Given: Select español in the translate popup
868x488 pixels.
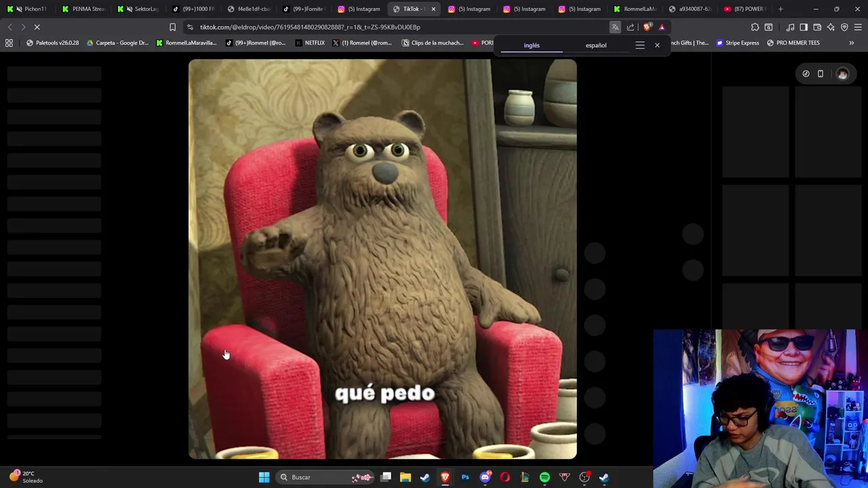Looking at the screenshot, I should click(x=596, y=45).
